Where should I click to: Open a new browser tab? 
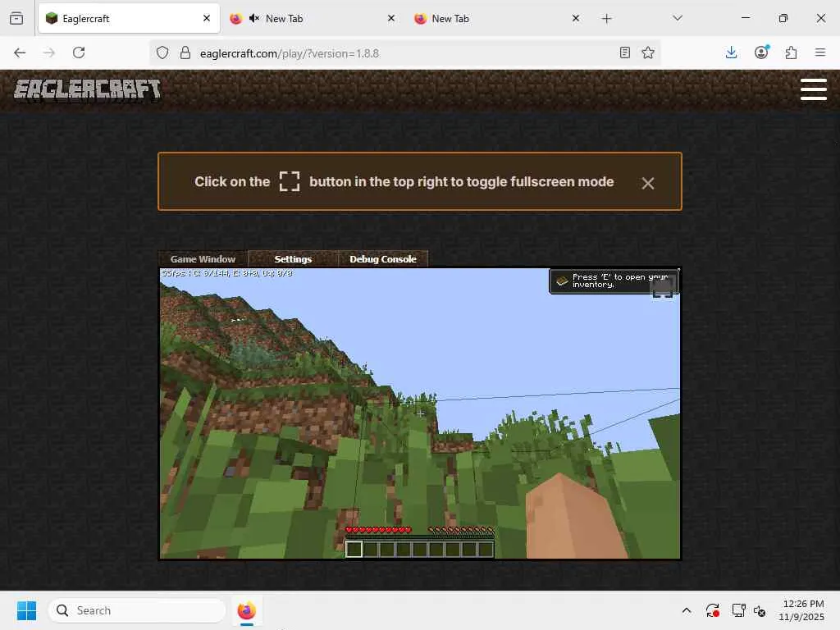(606, 19)
